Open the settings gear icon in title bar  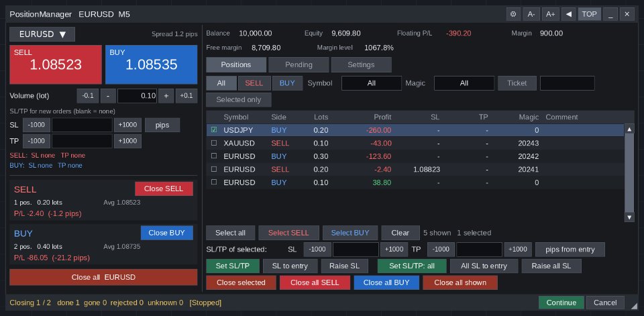[513, 14]
